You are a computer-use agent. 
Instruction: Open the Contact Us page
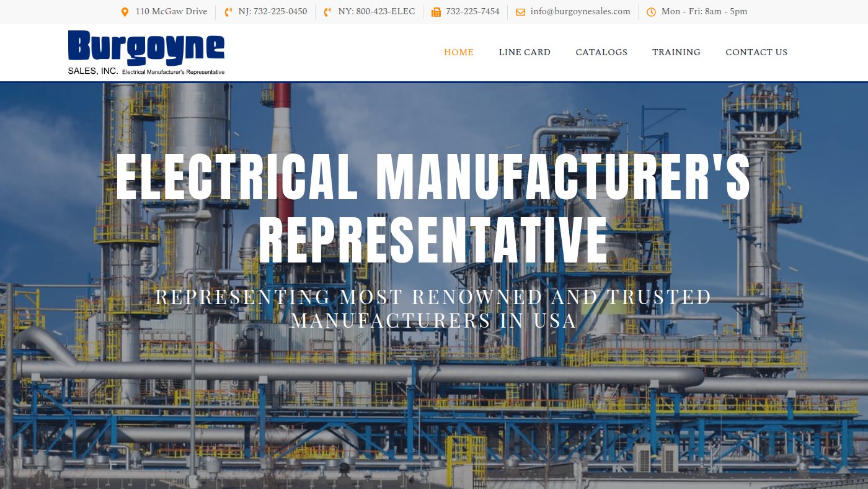coord(756,52)
